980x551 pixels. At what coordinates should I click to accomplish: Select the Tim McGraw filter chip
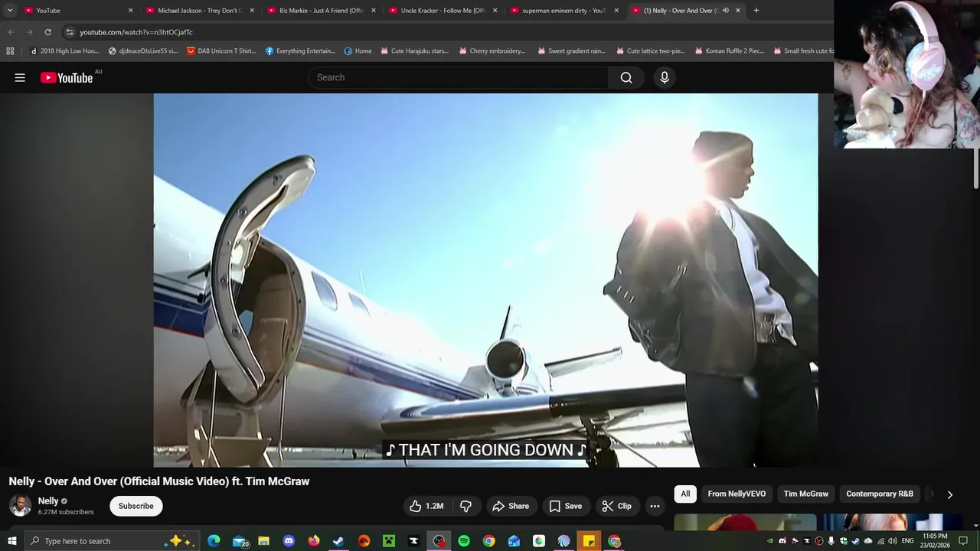805,494
